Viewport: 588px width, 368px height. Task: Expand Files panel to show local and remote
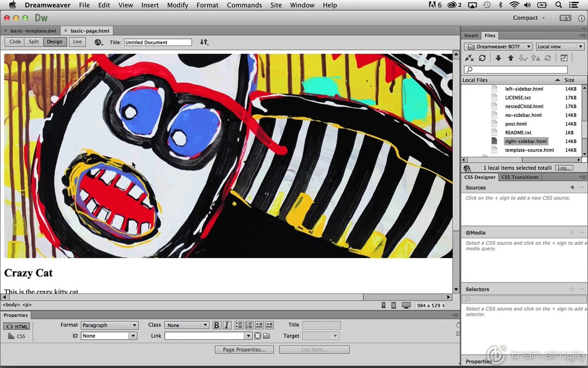[563, 58]
